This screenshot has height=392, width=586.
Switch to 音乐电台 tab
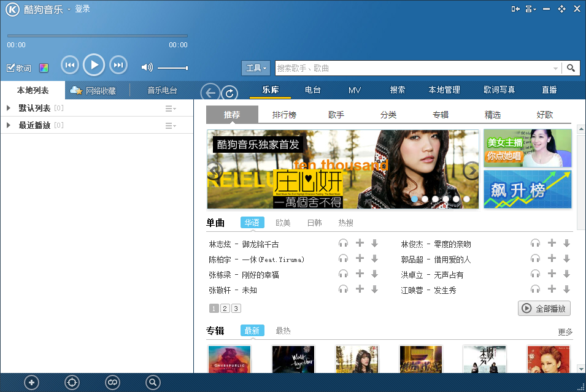(162, 90)
